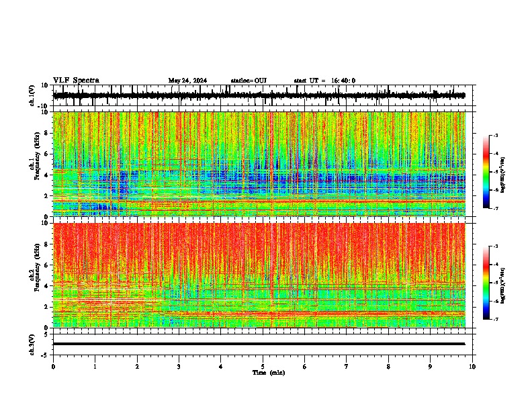Screen dimensions: 532x411
Task: Click the time axis tick label '10'
Action: (x=472, y=367)
